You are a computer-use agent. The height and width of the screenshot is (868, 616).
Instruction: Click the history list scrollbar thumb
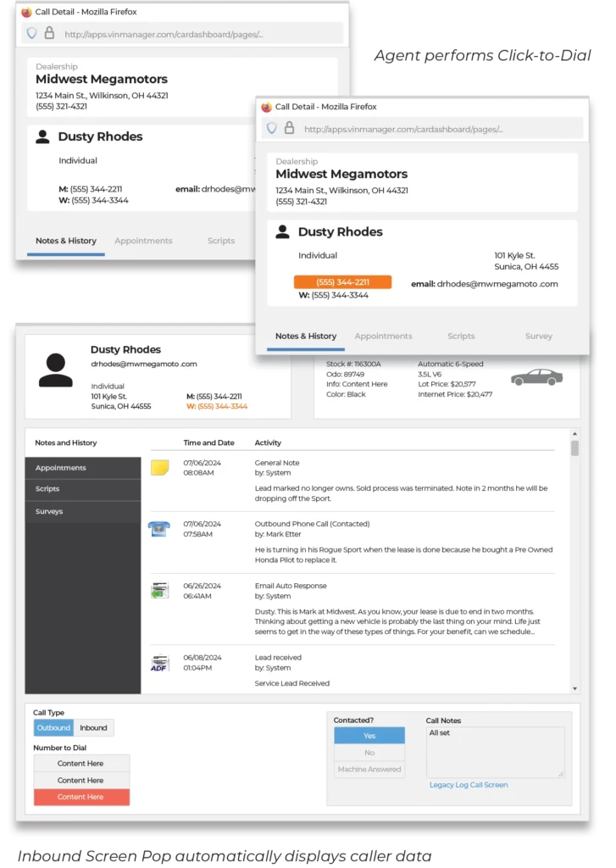point(574,448)
